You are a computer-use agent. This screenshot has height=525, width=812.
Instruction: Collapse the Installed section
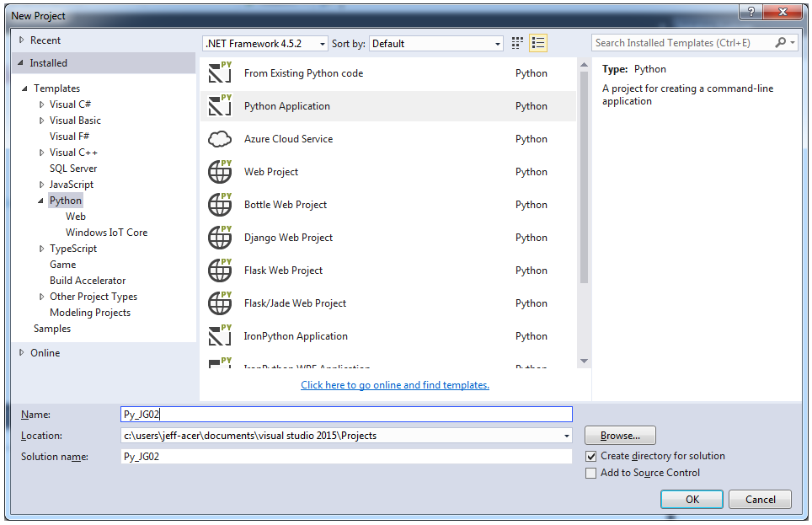point(20,62)
